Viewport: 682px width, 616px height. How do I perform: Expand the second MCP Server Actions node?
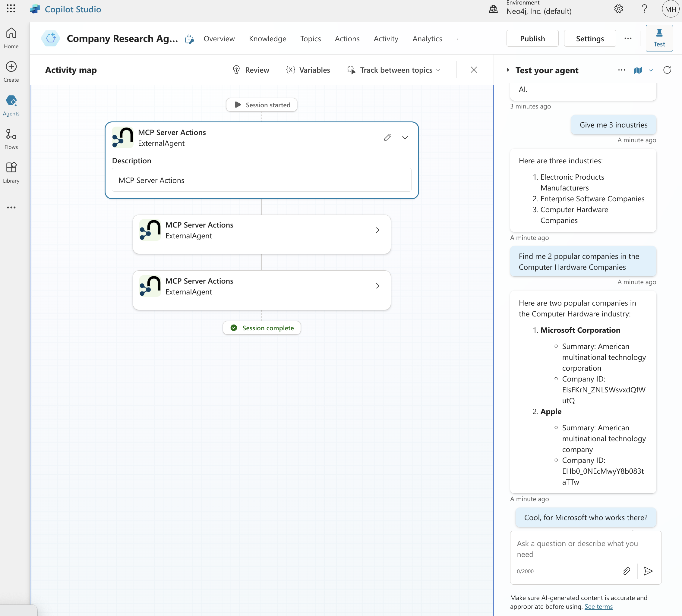(377, 230)
